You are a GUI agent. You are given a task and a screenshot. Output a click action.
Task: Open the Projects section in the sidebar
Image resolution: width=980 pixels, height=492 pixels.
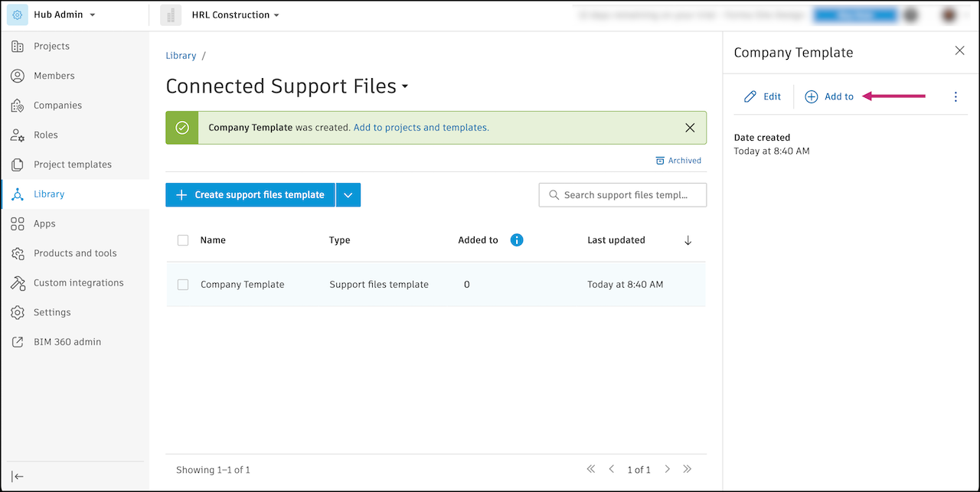(x=50, y=46)
